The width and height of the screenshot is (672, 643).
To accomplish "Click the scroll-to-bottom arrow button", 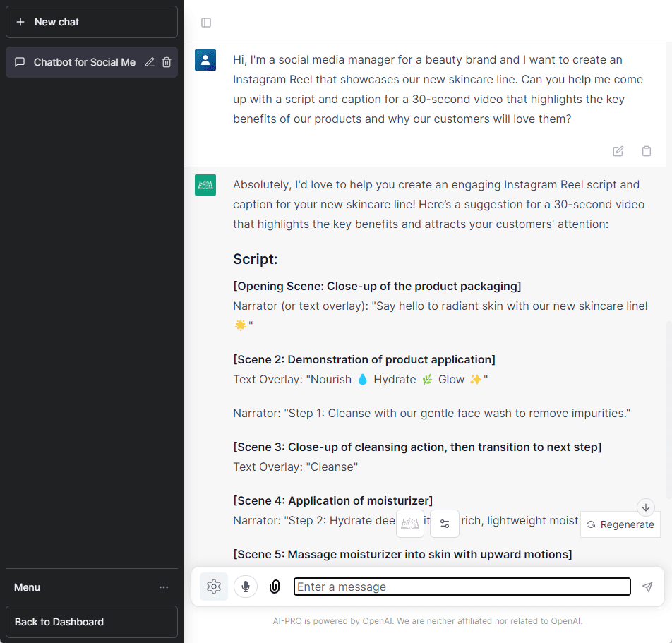I will pos(646,507).
